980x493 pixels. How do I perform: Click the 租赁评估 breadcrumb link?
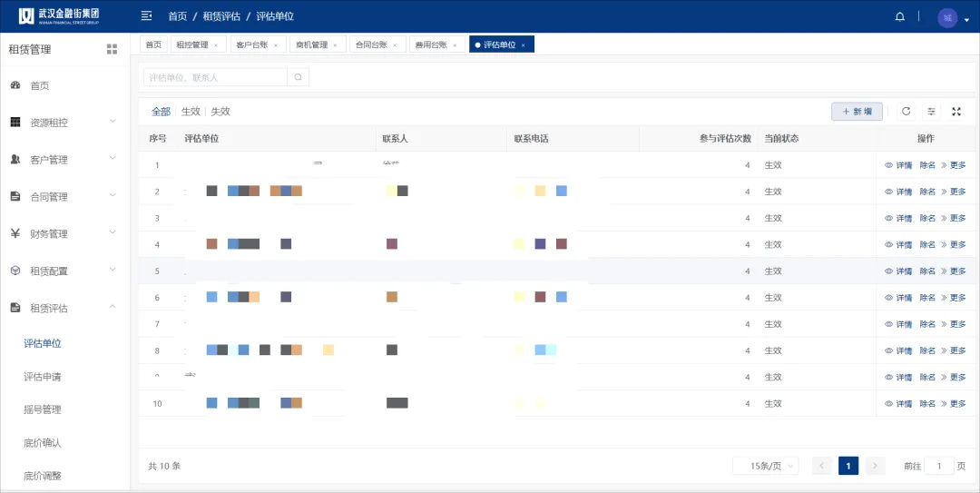tap(221, 17)
